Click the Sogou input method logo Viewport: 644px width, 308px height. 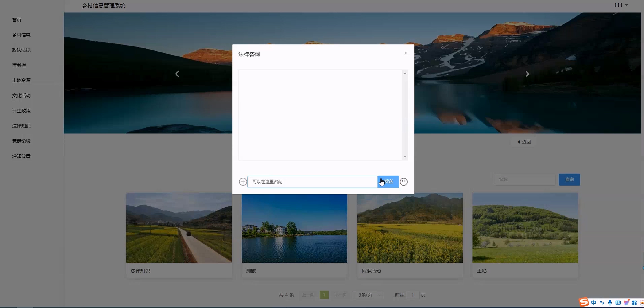point(584,302)
